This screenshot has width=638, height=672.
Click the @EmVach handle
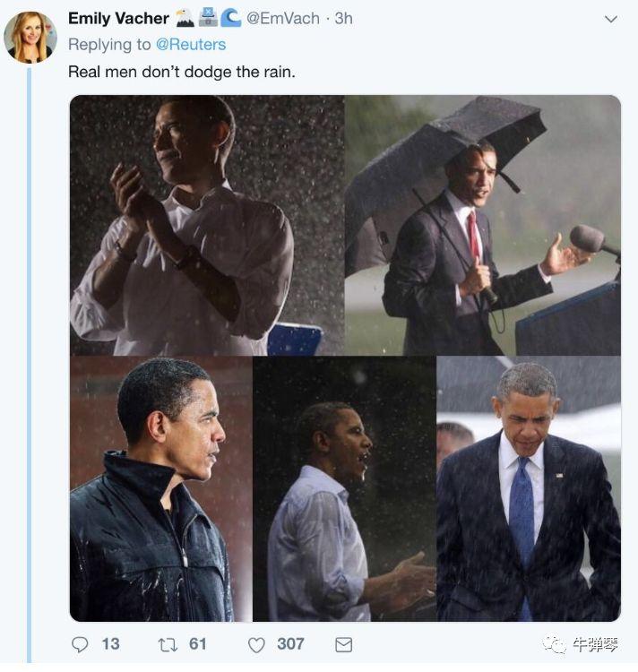(285, 19)
